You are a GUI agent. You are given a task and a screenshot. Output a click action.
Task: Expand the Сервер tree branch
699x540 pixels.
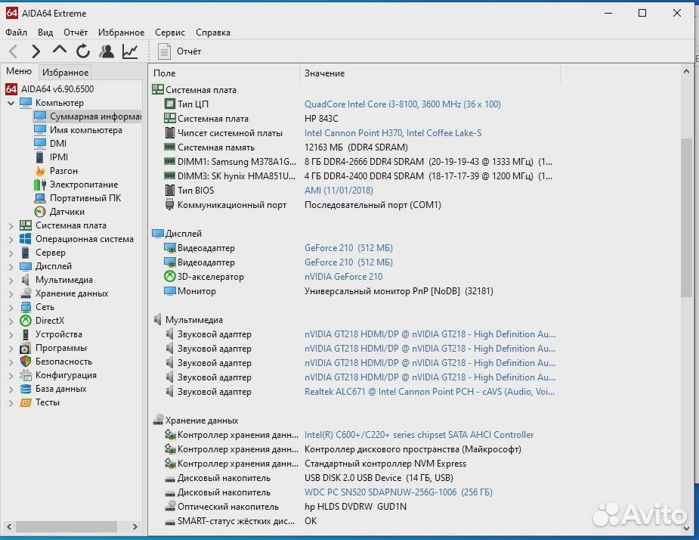(x=11, y=253)
